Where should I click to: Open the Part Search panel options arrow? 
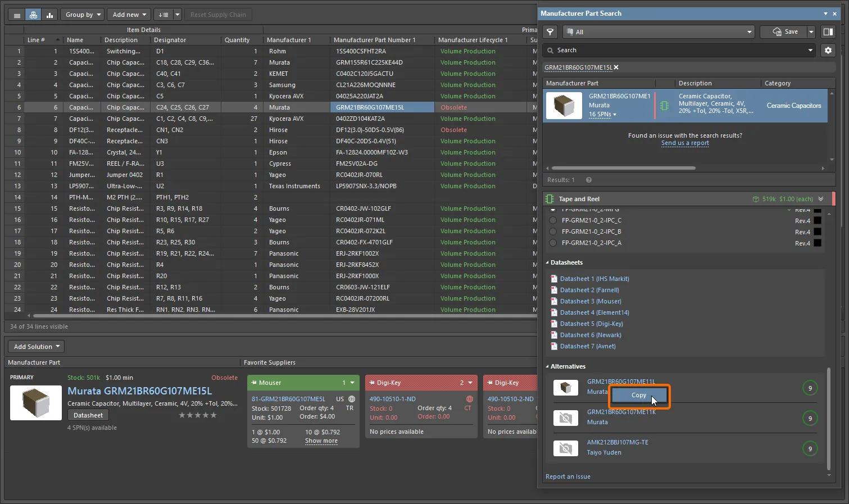point(825,13)
